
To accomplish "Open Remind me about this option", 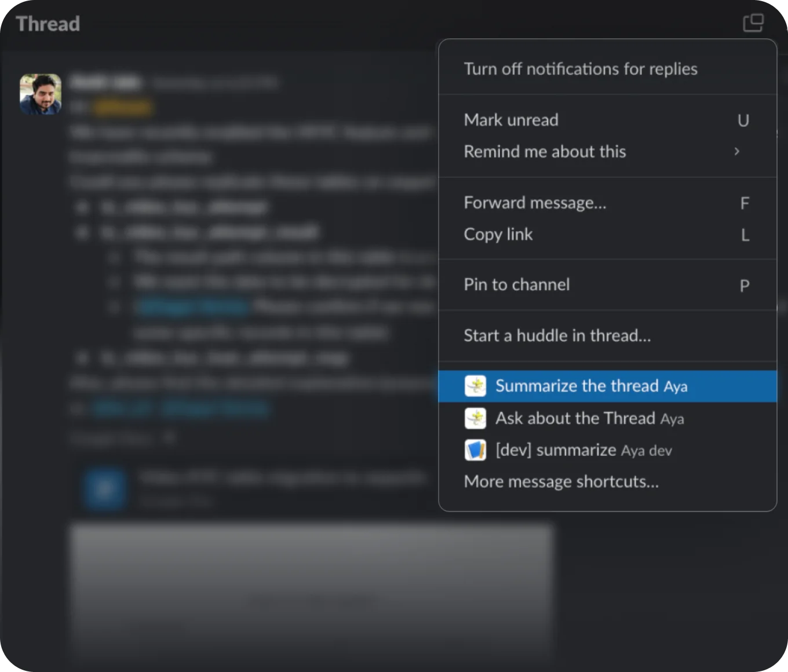I will coord(545,152).
